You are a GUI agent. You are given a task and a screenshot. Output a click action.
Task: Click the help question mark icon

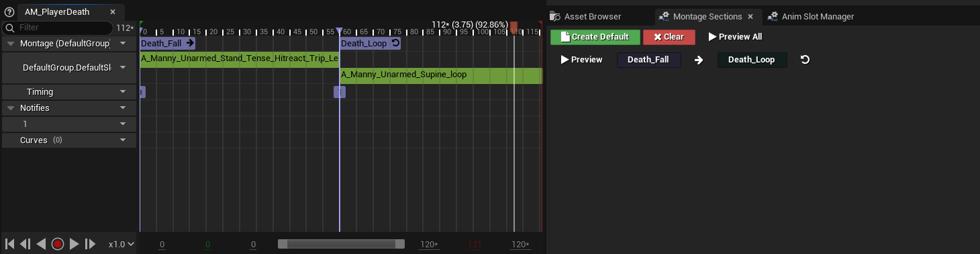(9, 11)
